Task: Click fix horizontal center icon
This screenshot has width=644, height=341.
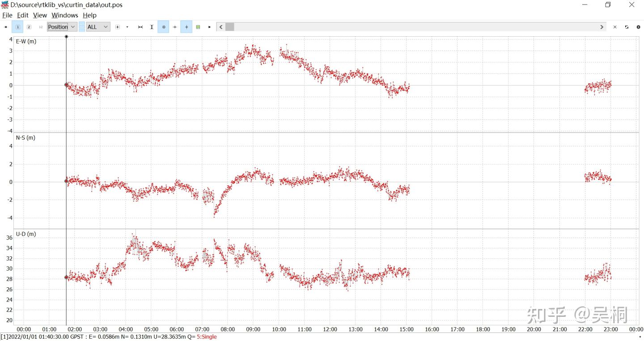Action: (x=175, y=27)
